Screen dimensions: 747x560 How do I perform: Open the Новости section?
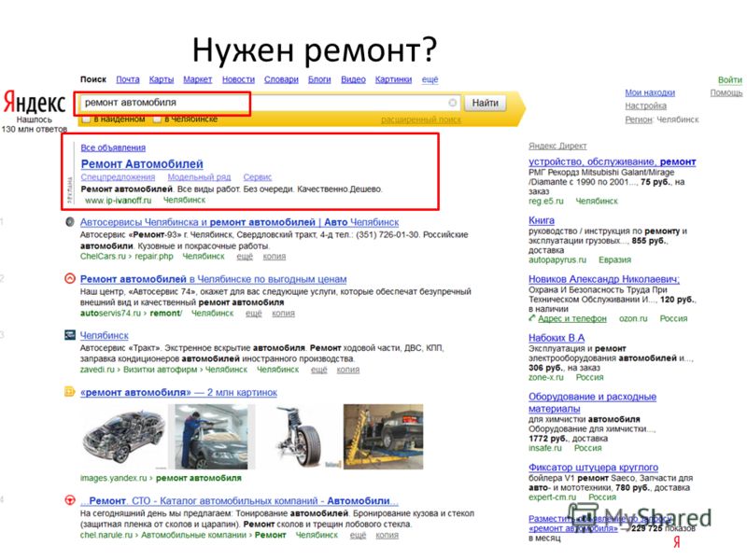click(239, 79)
